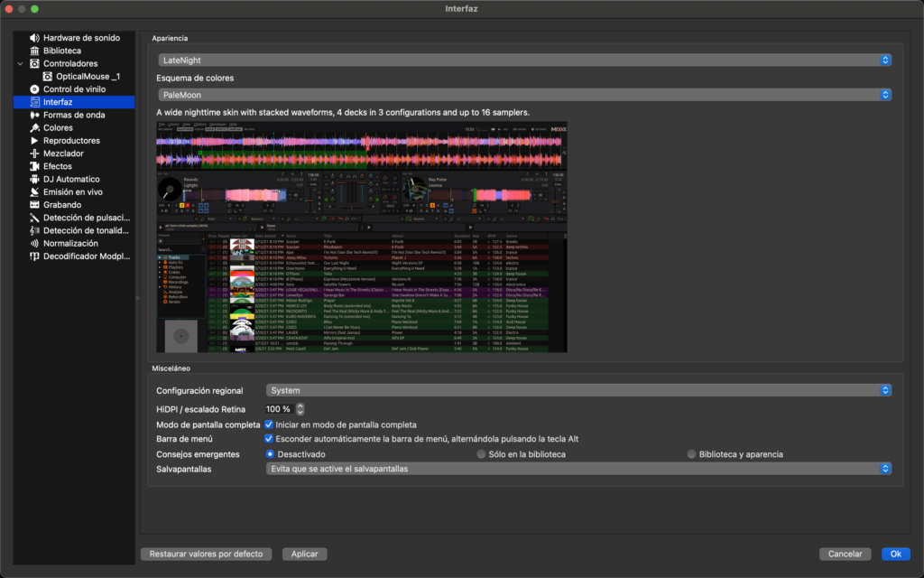The height and width of the screenshot is (578, 924).
Task: Open the Efectos preferences page
Action: (x=57, y=166)
